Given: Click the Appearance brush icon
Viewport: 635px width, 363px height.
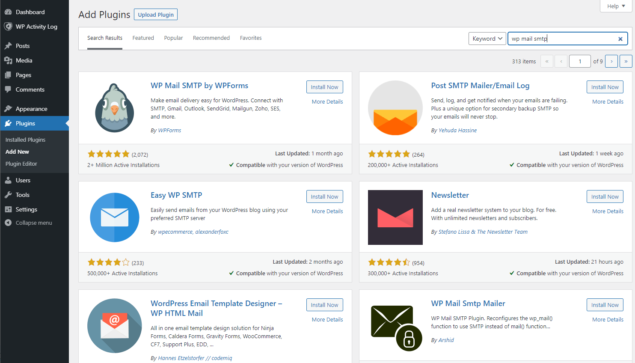Looking at the screenshot, I should pos(8,109).
